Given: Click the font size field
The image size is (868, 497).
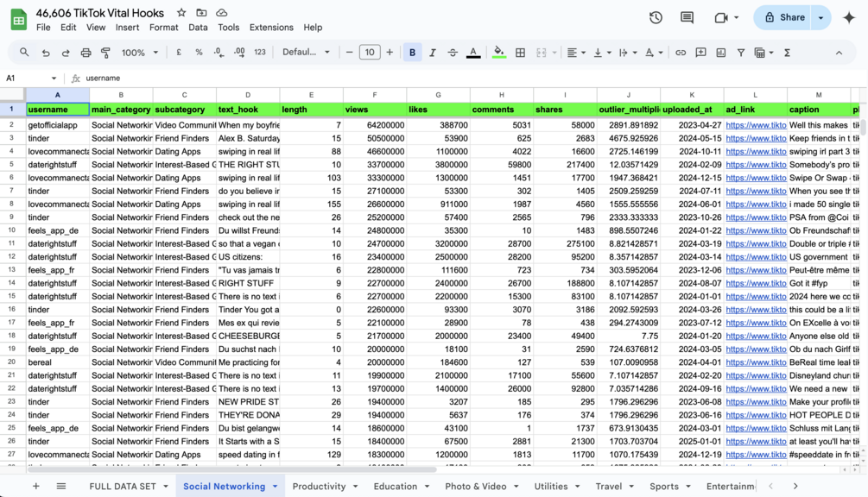Looking at the screenshot, I should coord(370,53).
